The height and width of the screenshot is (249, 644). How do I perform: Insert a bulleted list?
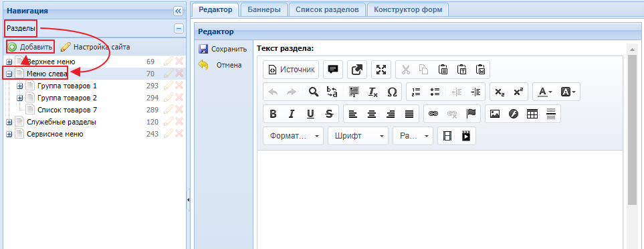coord(435,92)
